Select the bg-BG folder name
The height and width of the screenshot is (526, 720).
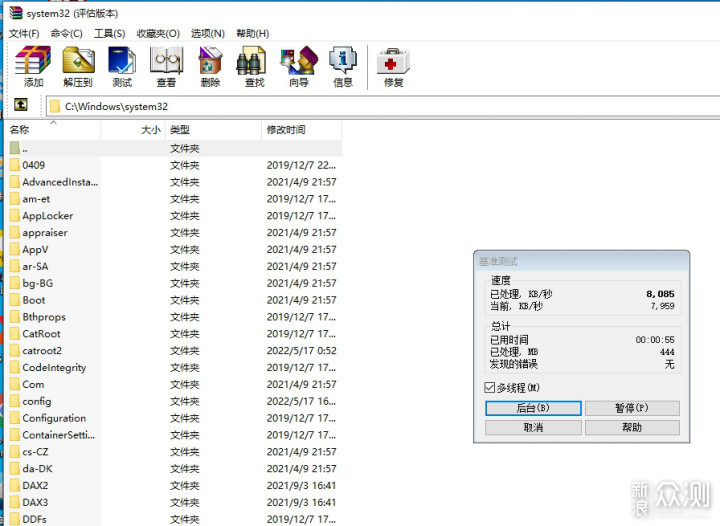[38, 283]
